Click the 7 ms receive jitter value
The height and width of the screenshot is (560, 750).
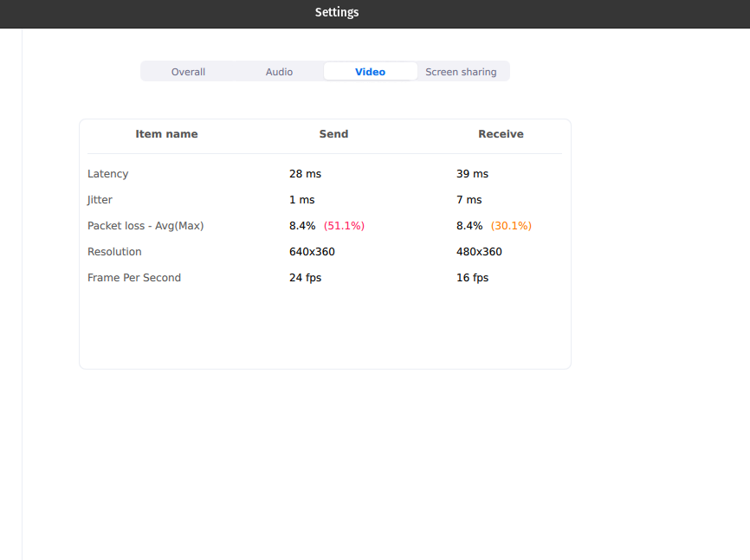pyautogui.click(x=469, y=200)
